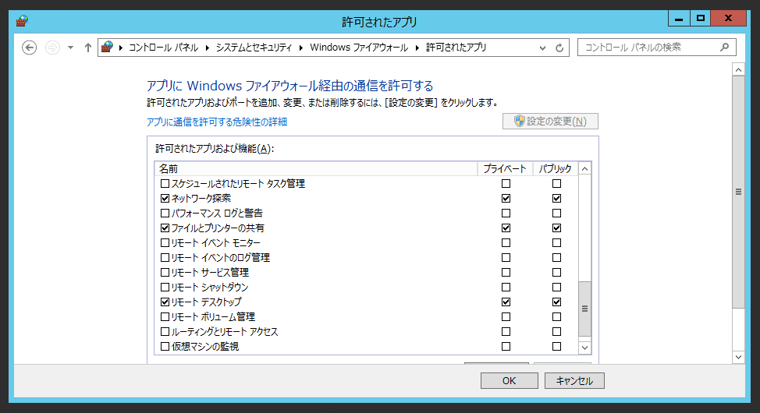
Task: Go back with the back arrow button
Action: click(x=30, y=48)
